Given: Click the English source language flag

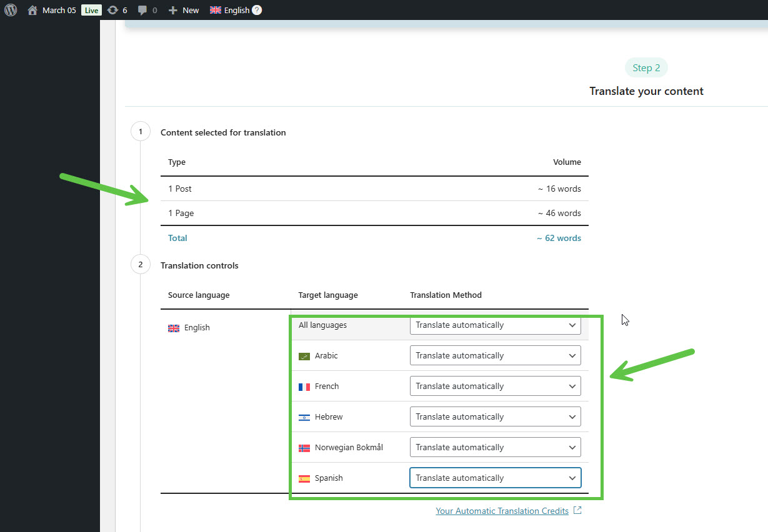Looking at the screenshot, I should pyautogui.click(x=174, y=328).
